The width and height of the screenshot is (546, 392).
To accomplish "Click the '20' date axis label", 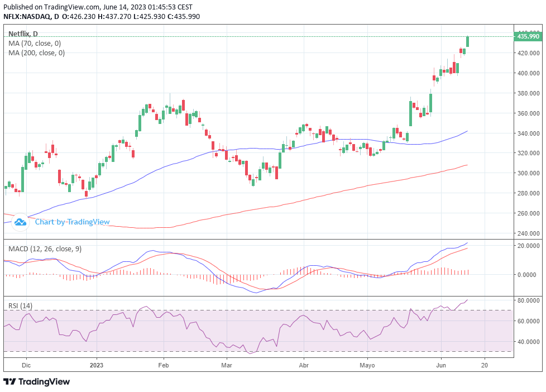I will click(x=485, y=365).
